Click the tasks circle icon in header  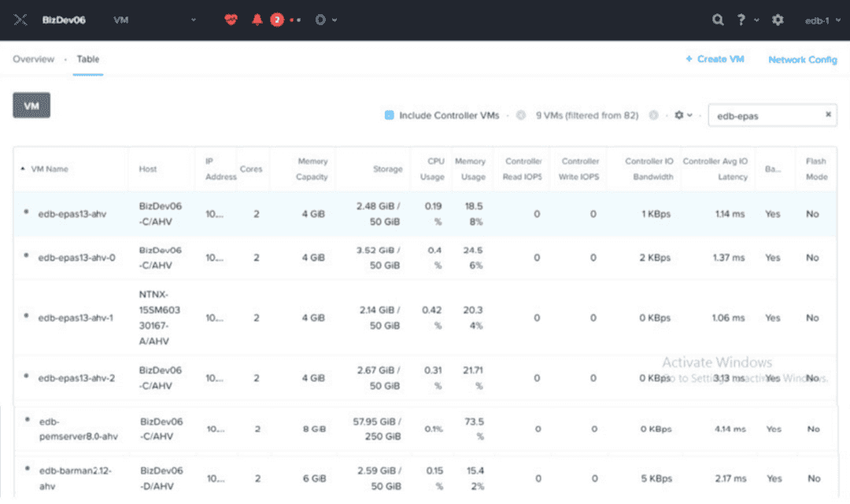click(320, 20)
